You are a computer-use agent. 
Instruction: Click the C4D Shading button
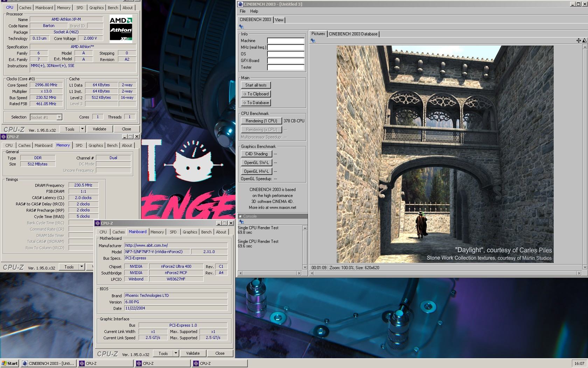[x=256, y=154]
